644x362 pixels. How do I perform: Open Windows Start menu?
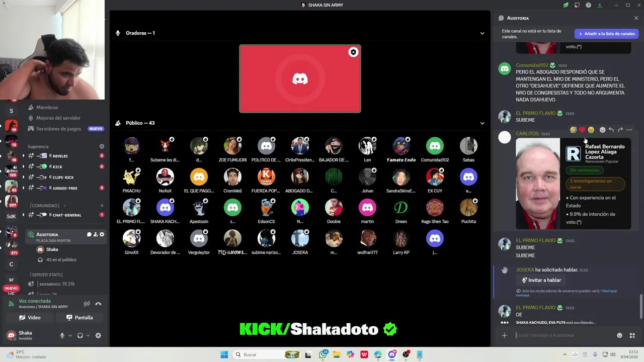pos(224,354)
